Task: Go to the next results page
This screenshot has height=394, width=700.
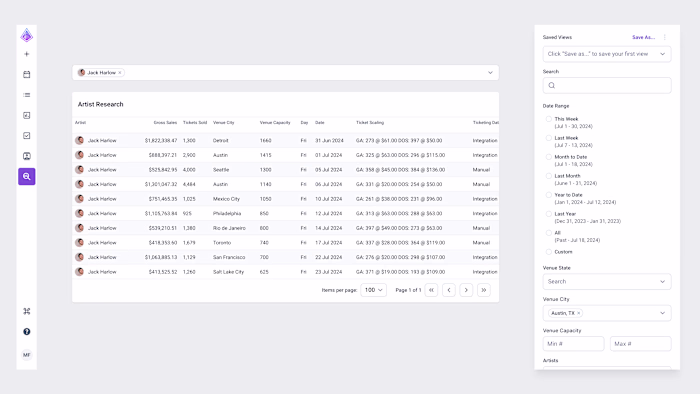Action: 466,290
